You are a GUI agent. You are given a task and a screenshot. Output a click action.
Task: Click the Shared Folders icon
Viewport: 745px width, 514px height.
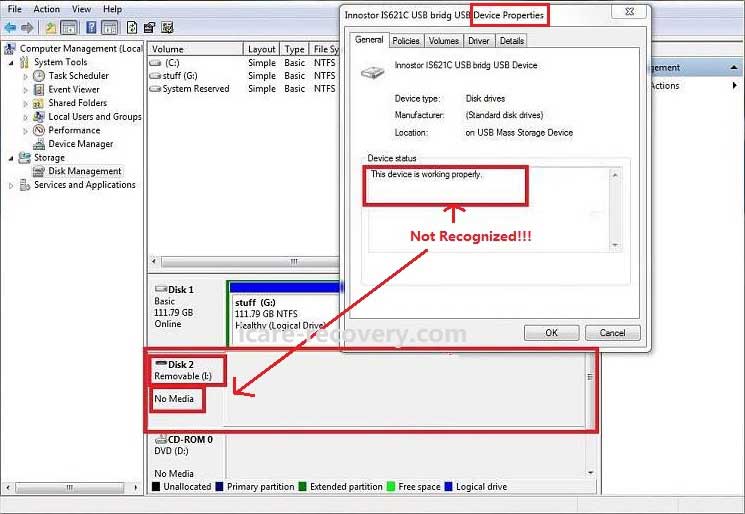click(x=38, y=103)
